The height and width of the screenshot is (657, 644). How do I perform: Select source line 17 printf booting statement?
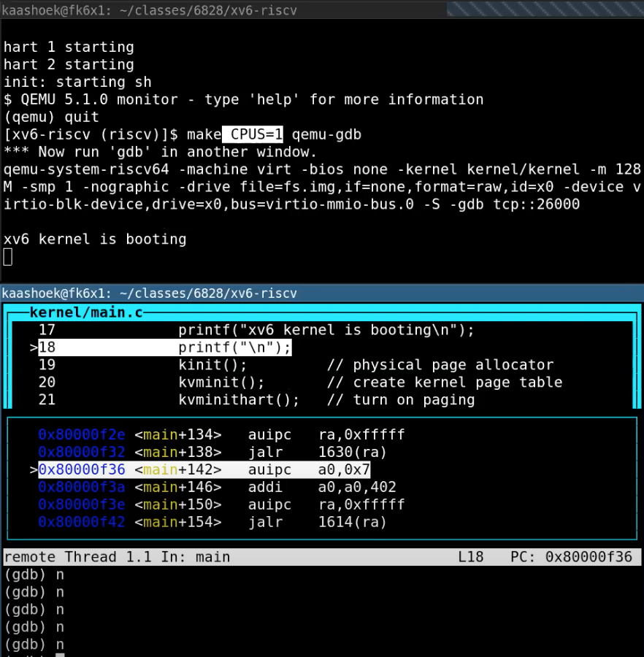[326, 330]
